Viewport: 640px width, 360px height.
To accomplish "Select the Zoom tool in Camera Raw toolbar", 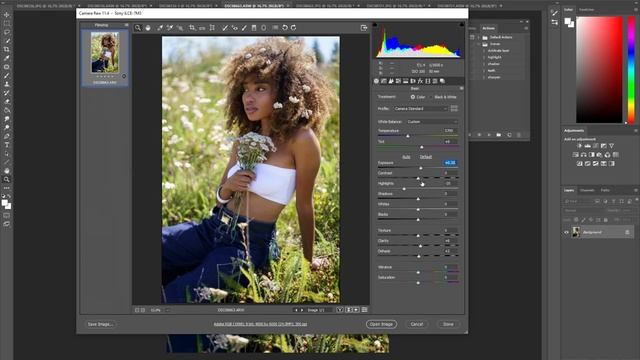I will click(138, 28).
